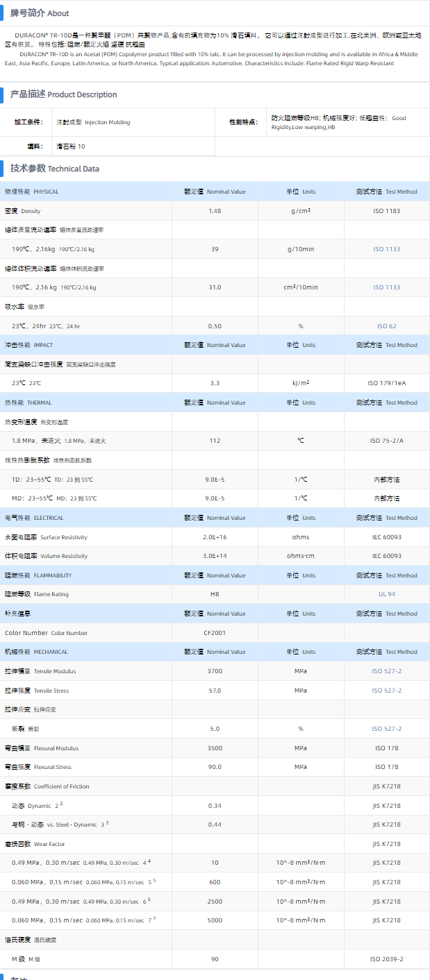Viewport: 430px width, 980px height.
Task: Select the PHYSICAL table header row label
Action: coord(32,192)
